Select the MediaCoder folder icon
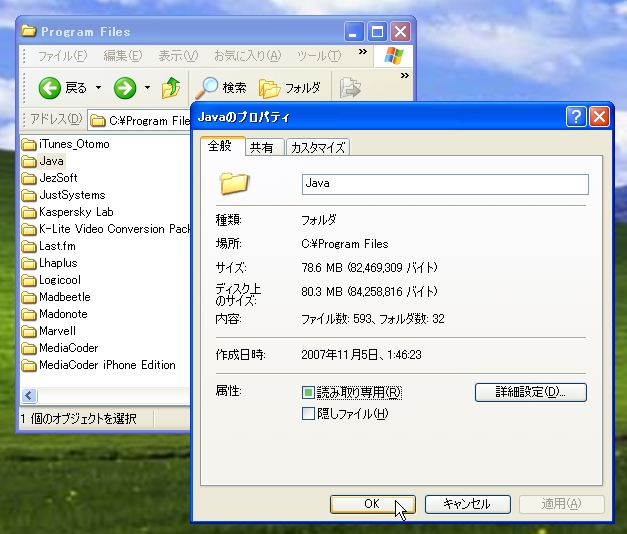The width and height of the screenshot is (627, 534). click(x=29, y=348)
